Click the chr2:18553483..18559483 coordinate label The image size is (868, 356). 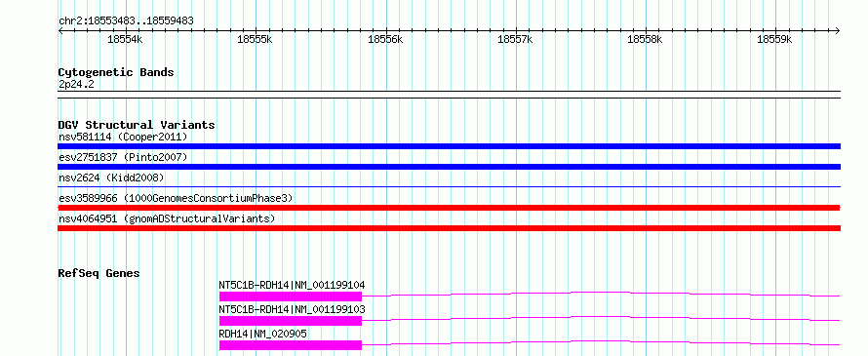point(126,20)
